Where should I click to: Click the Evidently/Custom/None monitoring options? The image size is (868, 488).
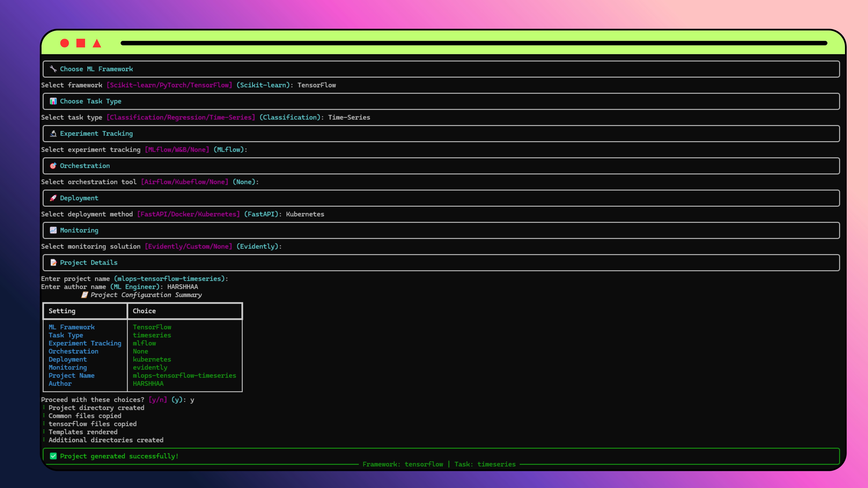point(188,246)
